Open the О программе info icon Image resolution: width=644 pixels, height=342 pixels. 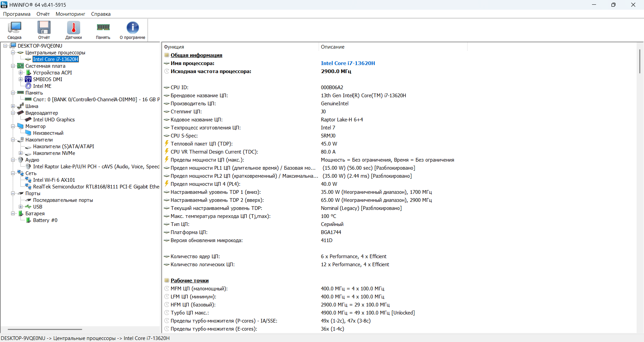[132, 28]
